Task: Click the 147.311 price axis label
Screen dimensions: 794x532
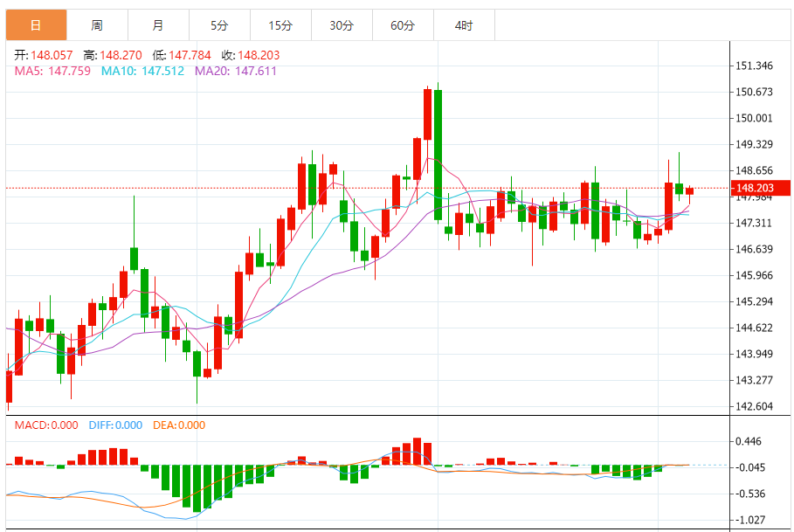Action: point(755,223)
